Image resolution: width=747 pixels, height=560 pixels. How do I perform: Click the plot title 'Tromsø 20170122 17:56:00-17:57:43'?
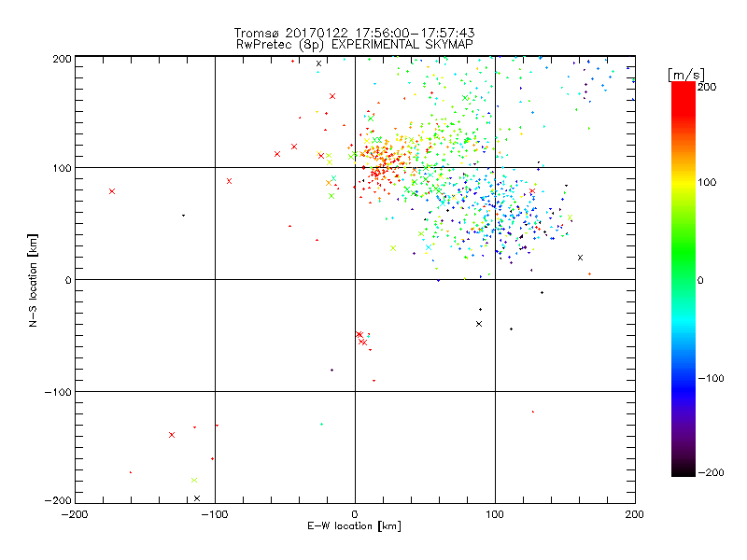[x=354, y=33]
